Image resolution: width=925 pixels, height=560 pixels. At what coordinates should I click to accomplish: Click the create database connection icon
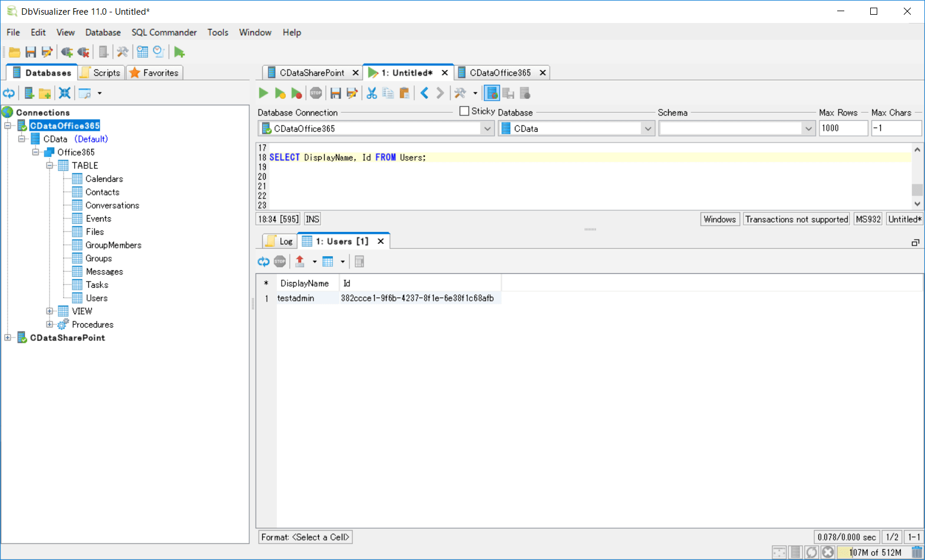click(x=29, y=93)
